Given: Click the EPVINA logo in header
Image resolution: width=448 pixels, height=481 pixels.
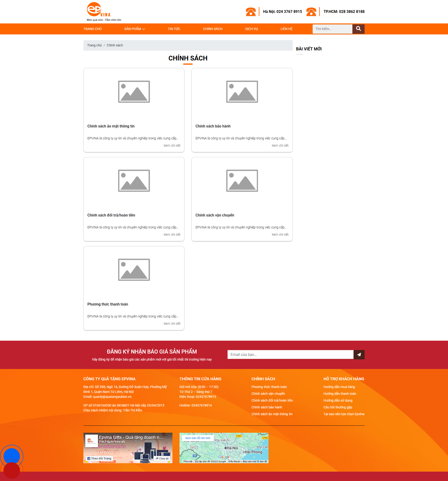Looking at the screenshot, I should 104,12.
